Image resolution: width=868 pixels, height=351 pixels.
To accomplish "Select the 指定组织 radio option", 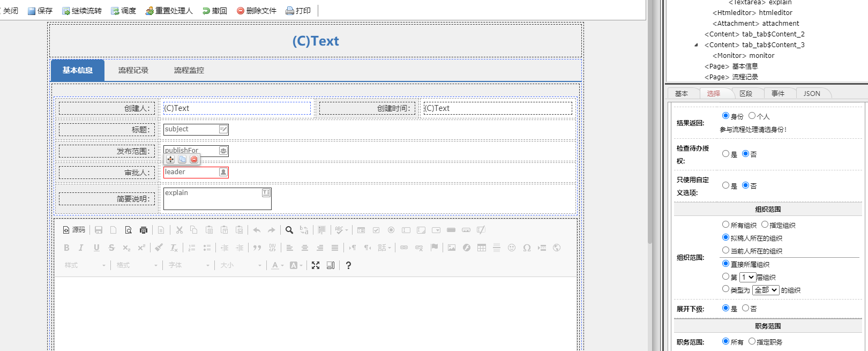I will tap(765, 225).
